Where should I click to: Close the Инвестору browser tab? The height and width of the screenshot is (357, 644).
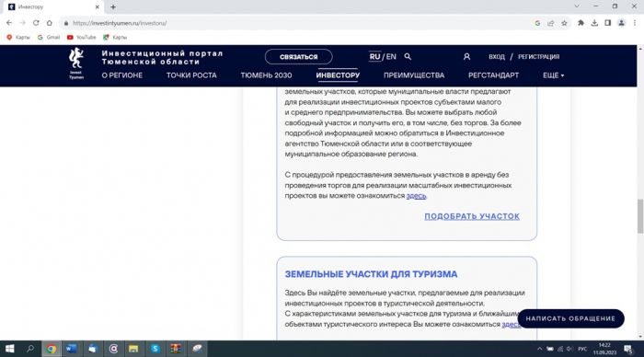coord(98,7)
